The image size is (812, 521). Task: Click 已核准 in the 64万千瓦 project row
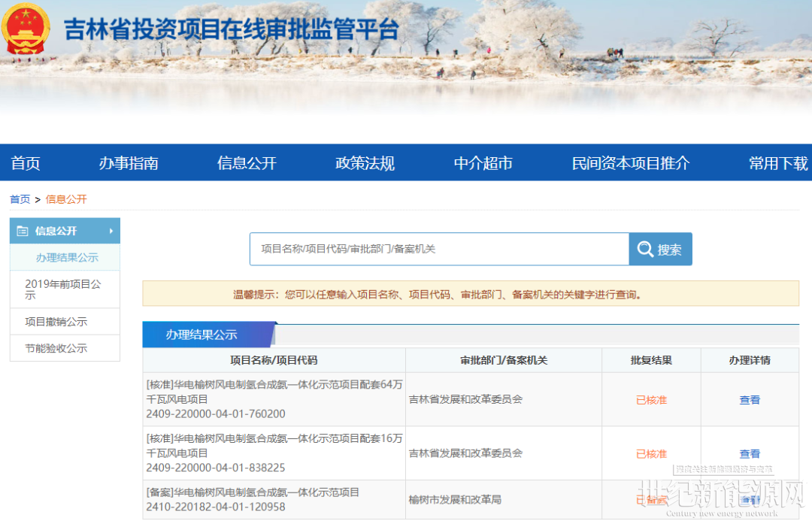tap(651, 400)
